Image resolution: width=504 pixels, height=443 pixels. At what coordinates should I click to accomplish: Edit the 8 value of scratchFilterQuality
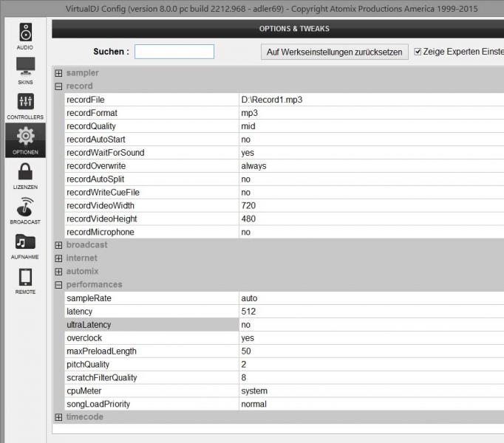coord(244,377)
